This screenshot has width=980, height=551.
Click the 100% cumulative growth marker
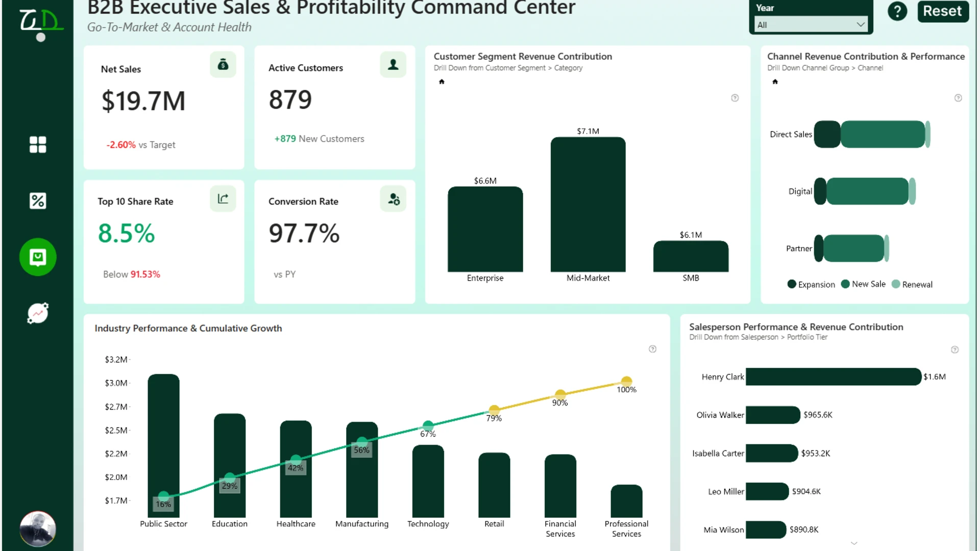click(626, 381)
